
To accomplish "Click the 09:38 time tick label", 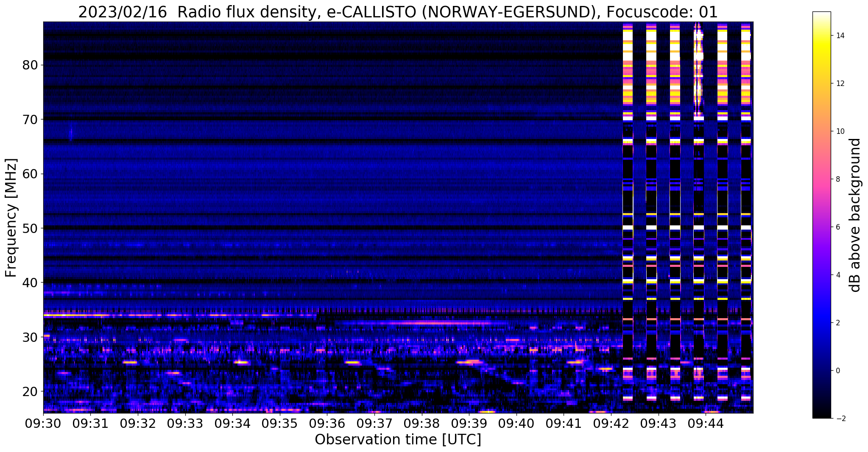I will 422,424.
